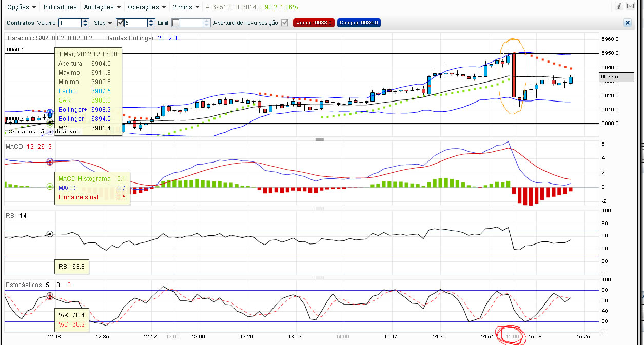Open the information icon in the top bar
This screenshot has width=644, height=345.
coord(619,6)
